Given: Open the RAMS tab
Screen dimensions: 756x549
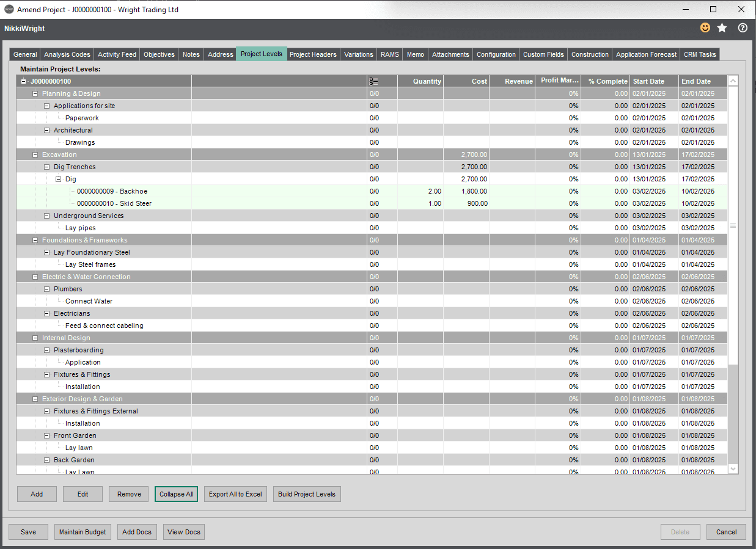Looking at the screenshot, I should (389, 54).
